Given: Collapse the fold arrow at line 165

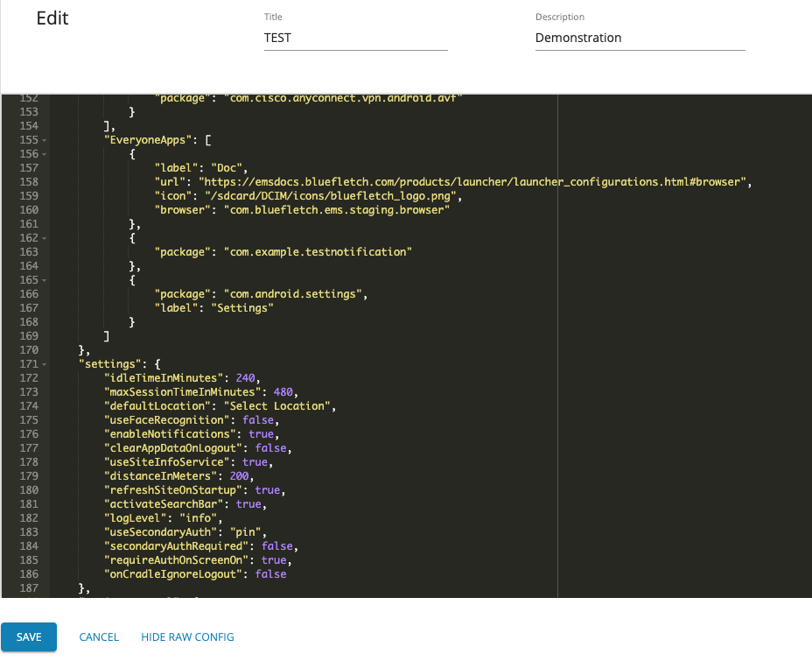Looking at the screenshot, I should [45, 280].
